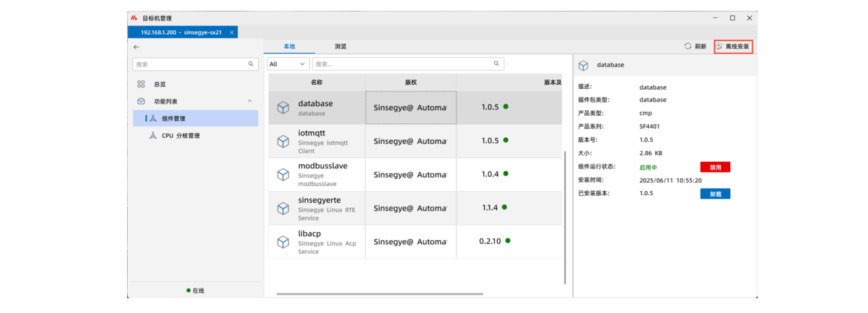The width and height of the screenshot is (868, 313).
Task: Click the sinsegyerte component cube icon
Action: click(x=283, y=208)
